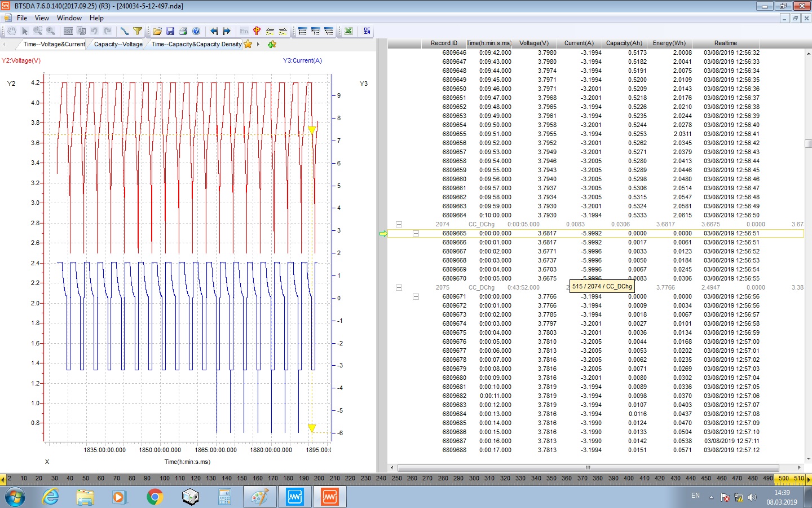Print data with the printer icon

pos(183,31)
